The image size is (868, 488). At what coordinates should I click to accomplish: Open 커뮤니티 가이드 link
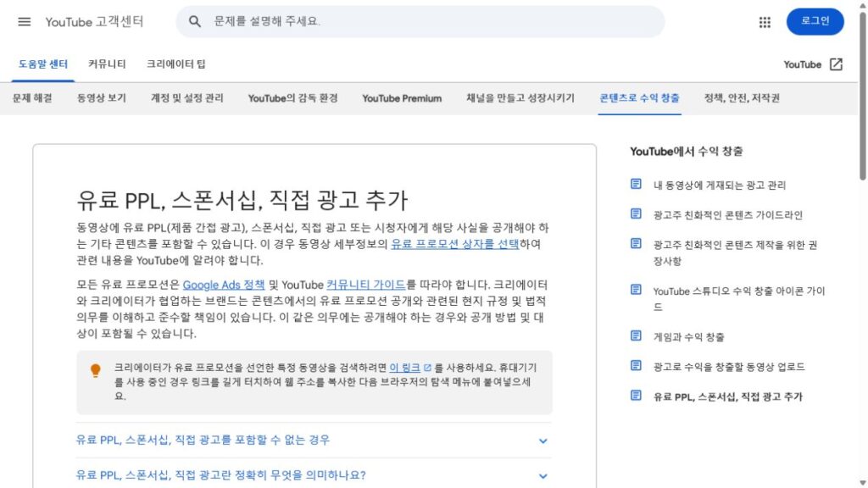point(366,285)
